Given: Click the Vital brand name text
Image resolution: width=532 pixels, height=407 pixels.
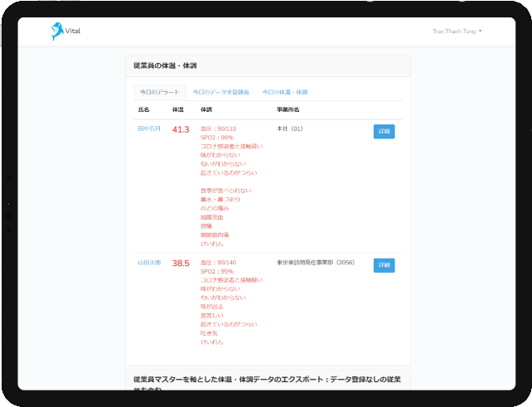Looking at the screenshot, I should tap(73, 31).
